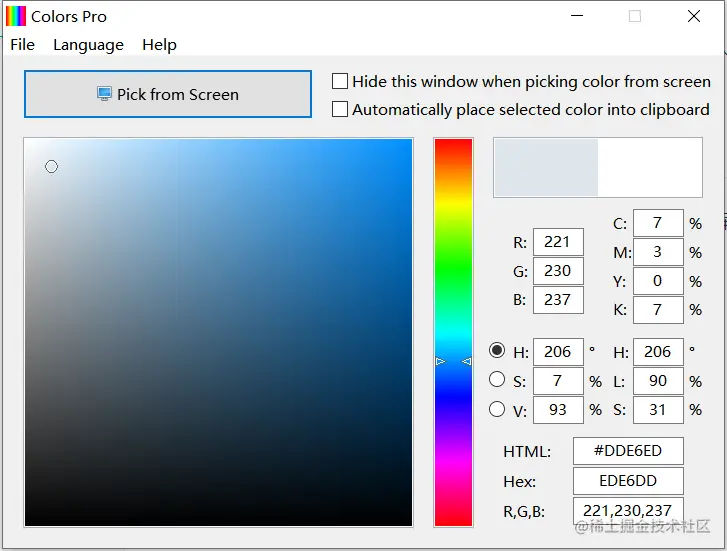The height and width of the screenshot is (551, 727).
Task: Click the Y percentage field
Action: point(658,281)
